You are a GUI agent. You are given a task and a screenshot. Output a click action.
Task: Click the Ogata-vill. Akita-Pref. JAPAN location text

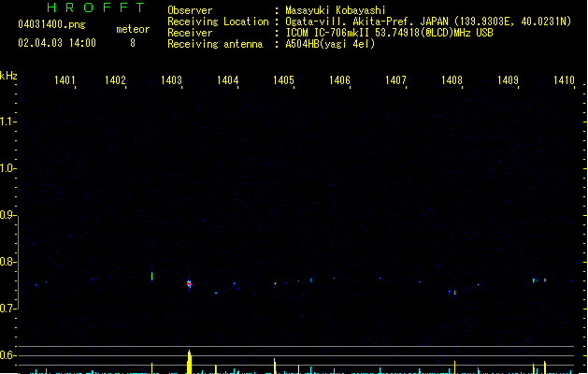(x=428, y=22)
